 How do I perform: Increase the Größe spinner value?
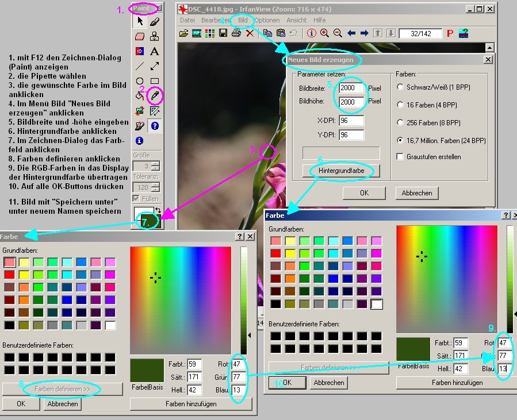(x=155, y=164)
